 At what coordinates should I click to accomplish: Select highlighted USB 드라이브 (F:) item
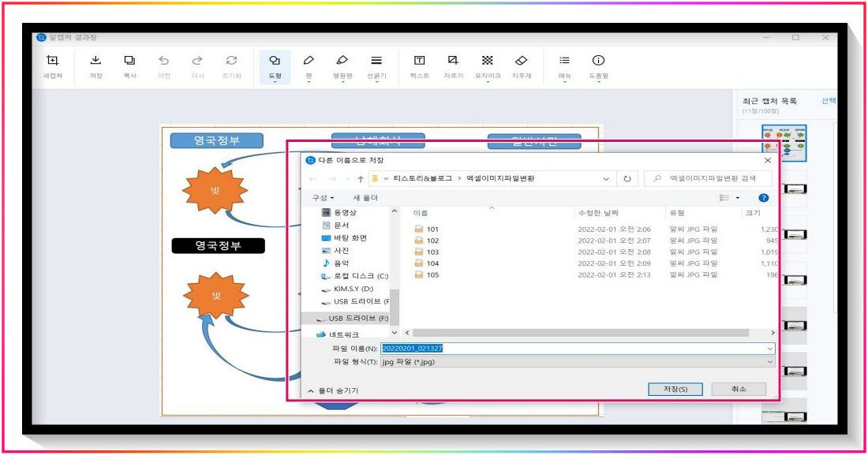(346, 319)
